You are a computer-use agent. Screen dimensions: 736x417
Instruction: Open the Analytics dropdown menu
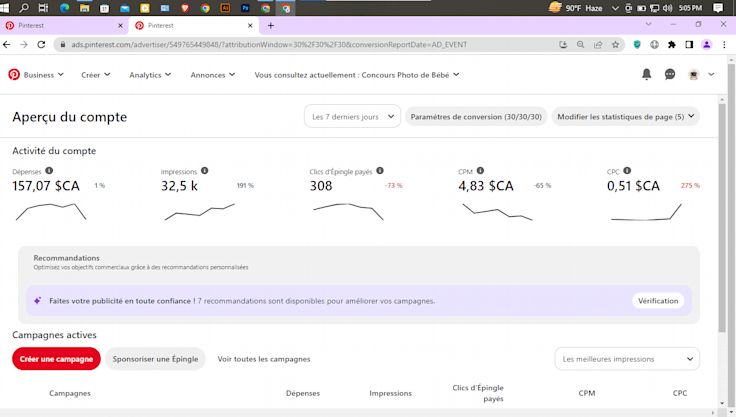point(150,75)
